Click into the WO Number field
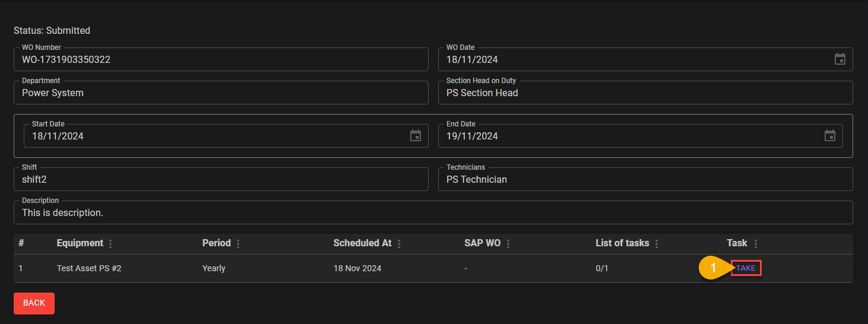The height and width of the screenshot is (324, 868). point(220,60)
